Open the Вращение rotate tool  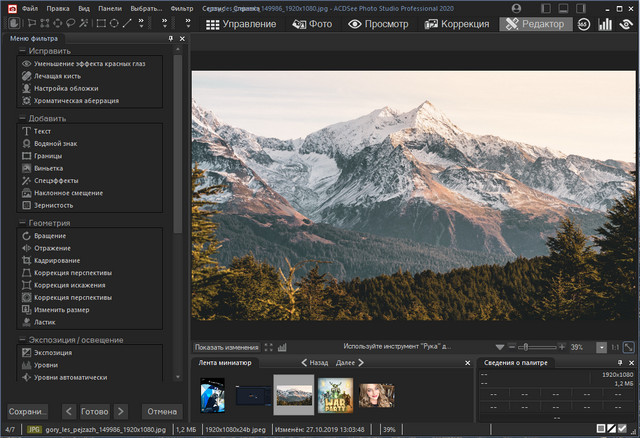49,235
